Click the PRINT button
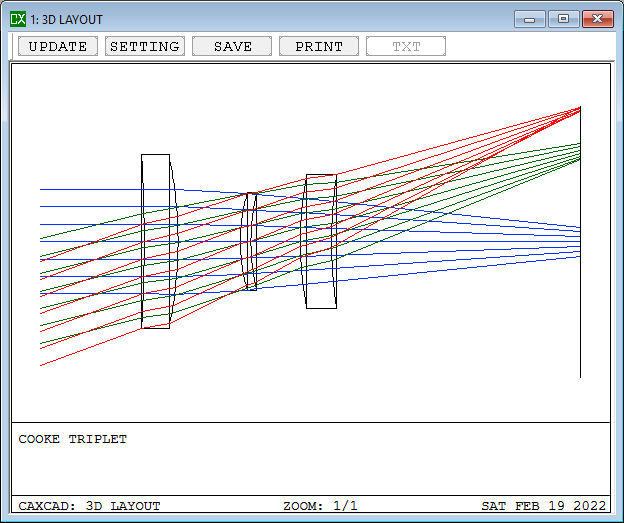This screenshot has height=523, width=624. coord(319,46)
